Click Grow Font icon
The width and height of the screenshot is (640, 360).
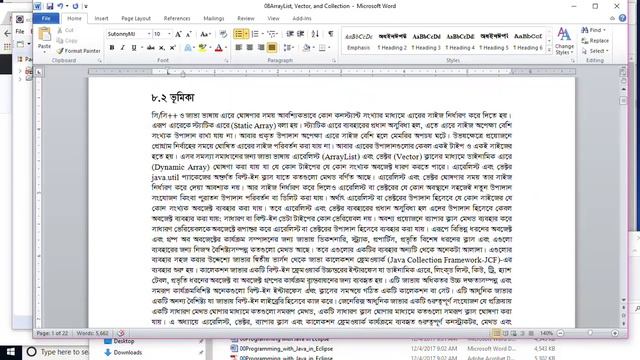point(178,34)
